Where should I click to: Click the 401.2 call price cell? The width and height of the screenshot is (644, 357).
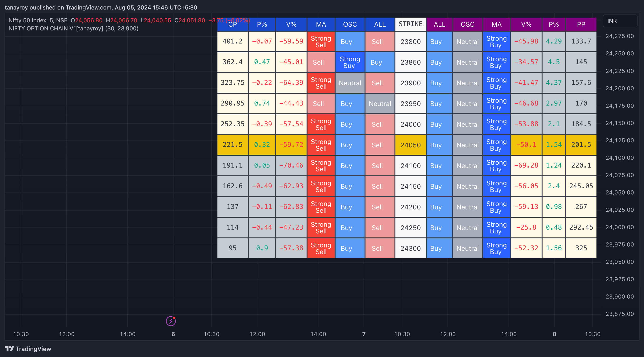coord(232,42)
